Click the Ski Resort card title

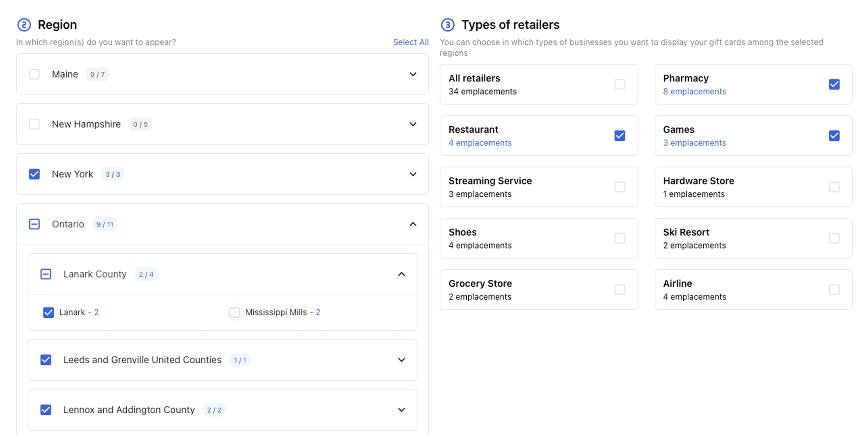tap(686, 232)
